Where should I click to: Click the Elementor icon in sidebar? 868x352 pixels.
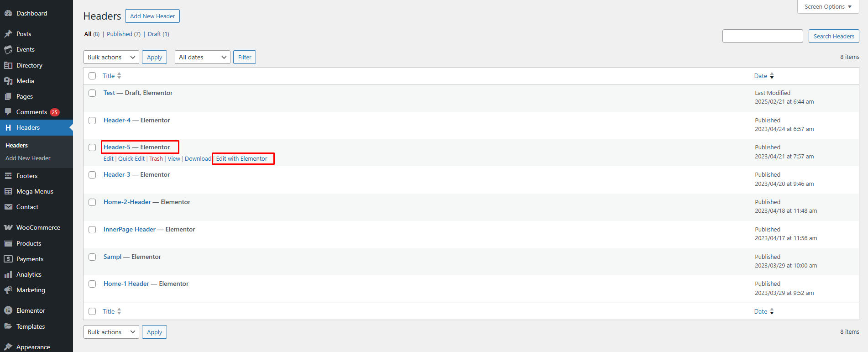coord(8,310)
